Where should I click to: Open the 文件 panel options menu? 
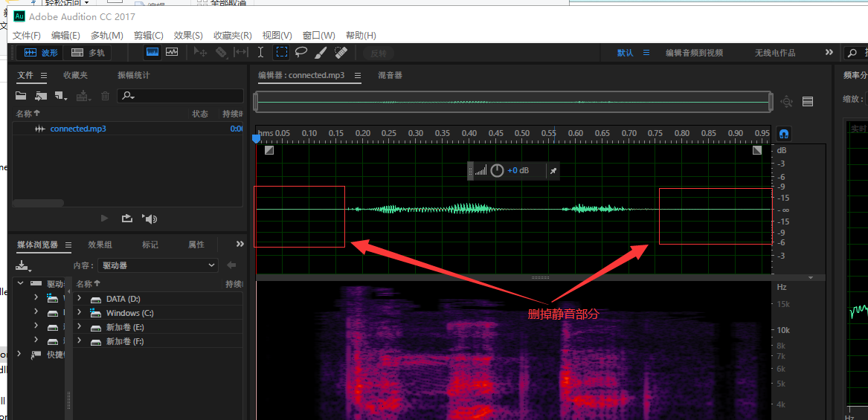44,75
